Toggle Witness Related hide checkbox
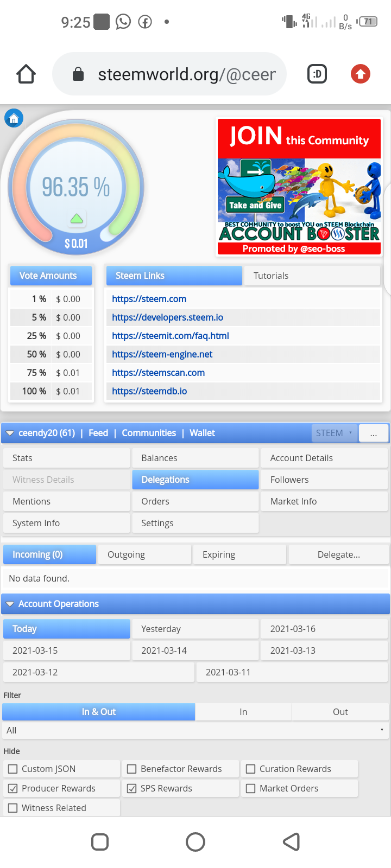 13,808
